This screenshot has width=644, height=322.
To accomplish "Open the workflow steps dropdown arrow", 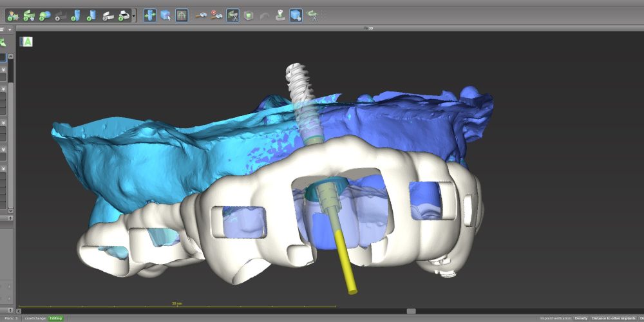I will click(134, 15).
